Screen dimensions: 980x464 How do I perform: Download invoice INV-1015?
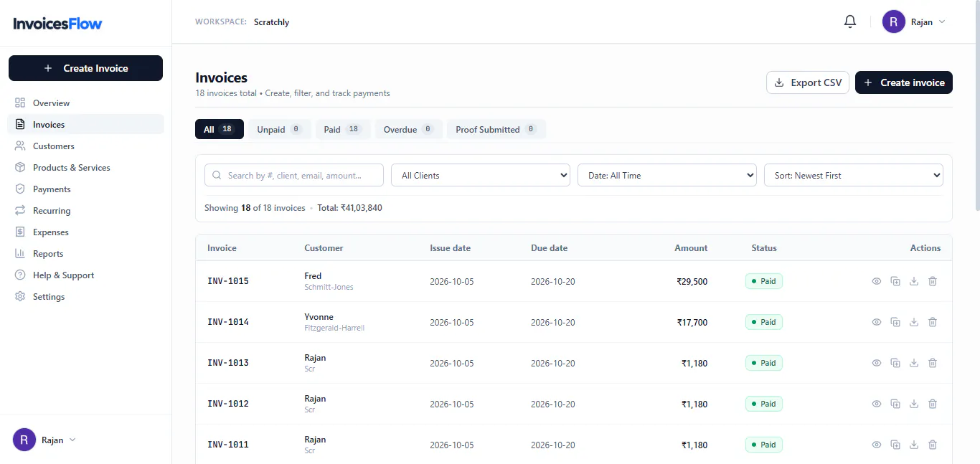(914, 281)
